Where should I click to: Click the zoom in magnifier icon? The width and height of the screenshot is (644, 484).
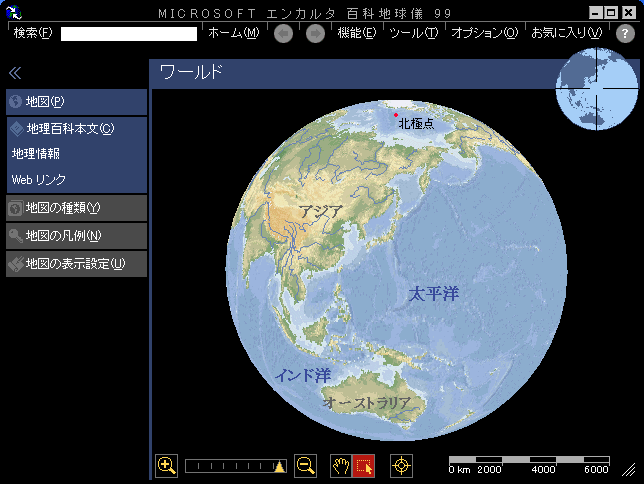(166, 466)
